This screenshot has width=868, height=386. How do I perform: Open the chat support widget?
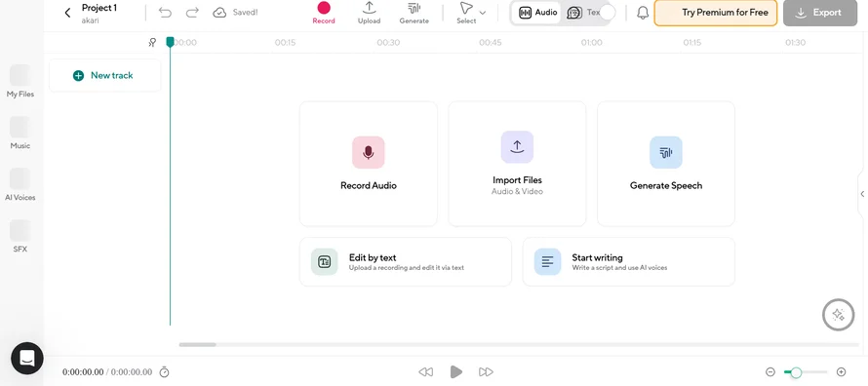pyautogui.click(x=27, y=359)
